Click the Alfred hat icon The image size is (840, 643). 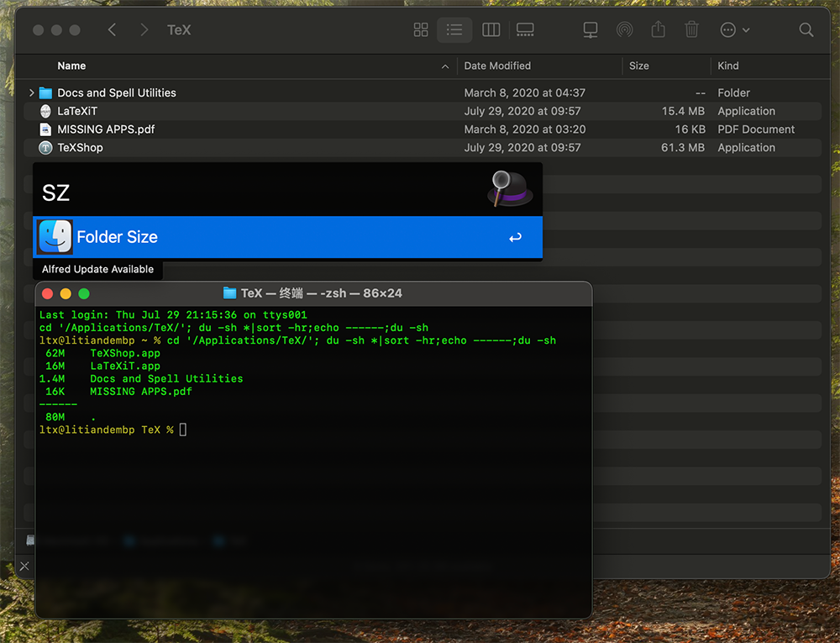point(510,188)
